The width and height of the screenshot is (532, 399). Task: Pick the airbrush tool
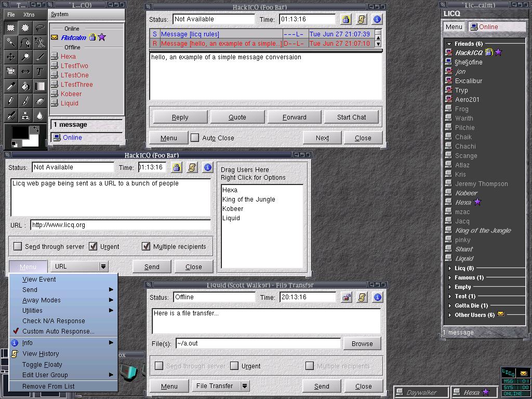point(11,115)
